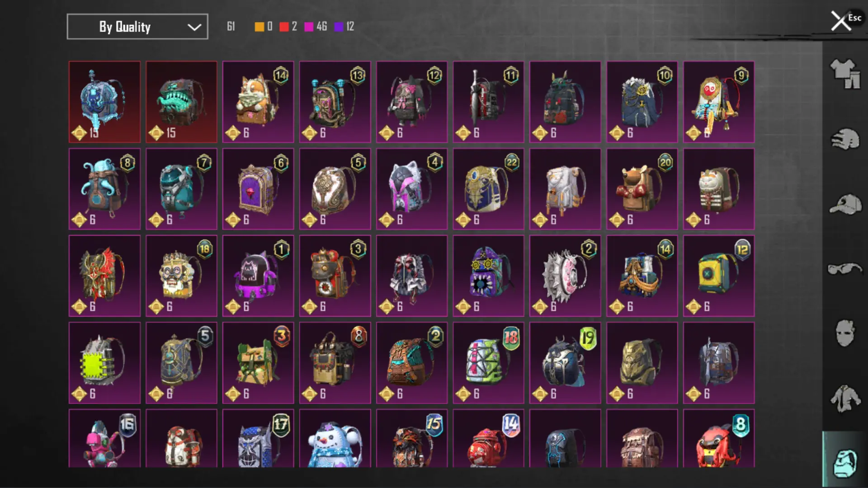
Task: Filter by the red quality swatch
Action: (x=284, y=27)
